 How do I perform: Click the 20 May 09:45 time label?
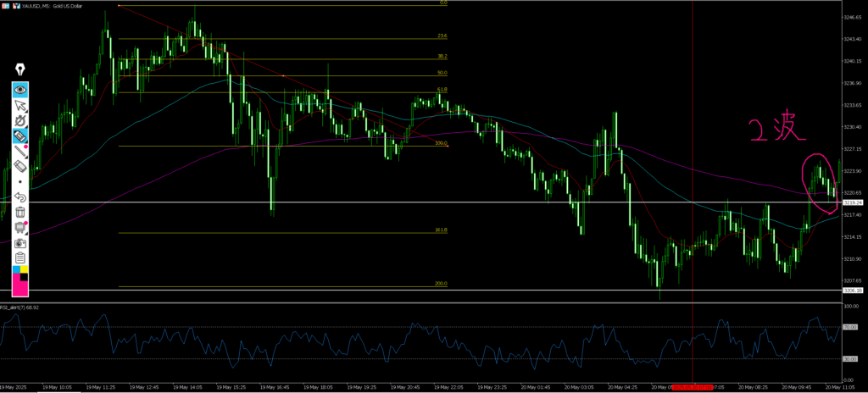(797, 387)
